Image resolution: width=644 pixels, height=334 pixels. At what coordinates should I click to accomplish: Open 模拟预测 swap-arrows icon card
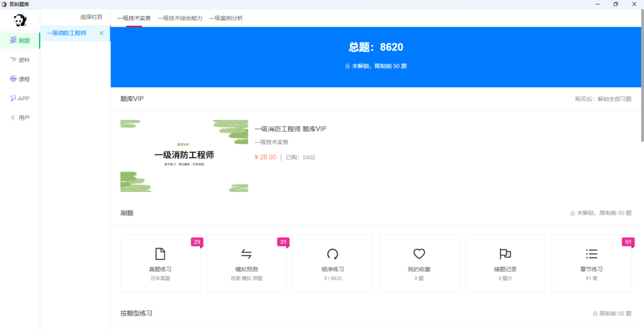coord(246,254)
